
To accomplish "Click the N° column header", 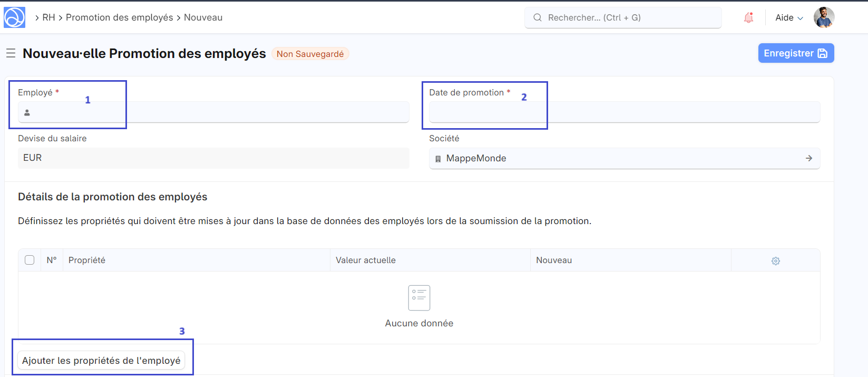I will pos(52,260).
